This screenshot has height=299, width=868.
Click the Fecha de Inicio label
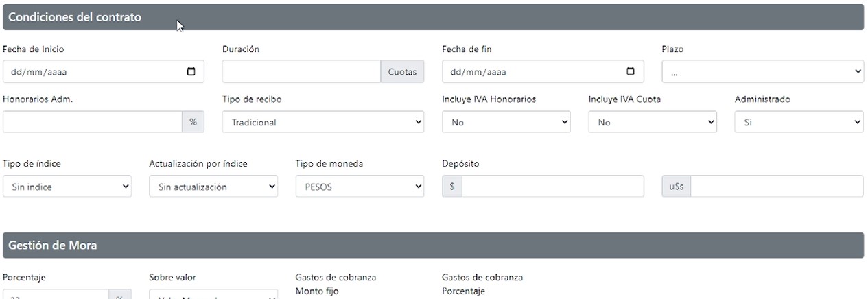(34, 49)
